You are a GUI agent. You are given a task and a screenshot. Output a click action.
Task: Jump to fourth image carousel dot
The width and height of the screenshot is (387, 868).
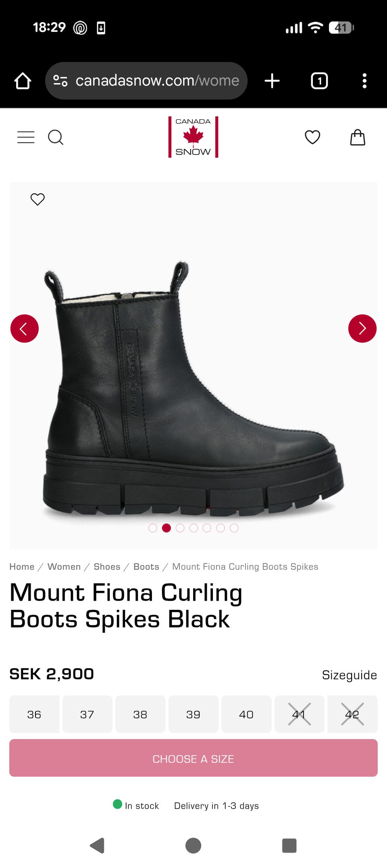(193, 528)
